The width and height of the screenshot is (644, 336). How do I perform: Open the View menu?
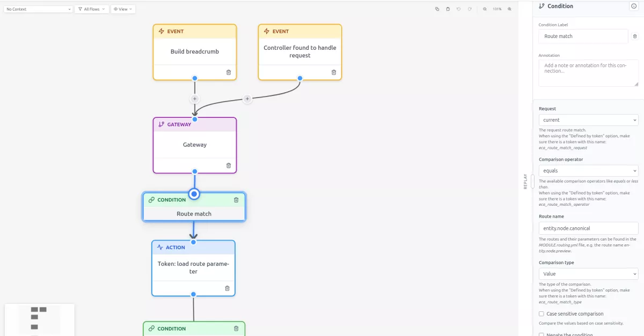[x=123, y=9]
